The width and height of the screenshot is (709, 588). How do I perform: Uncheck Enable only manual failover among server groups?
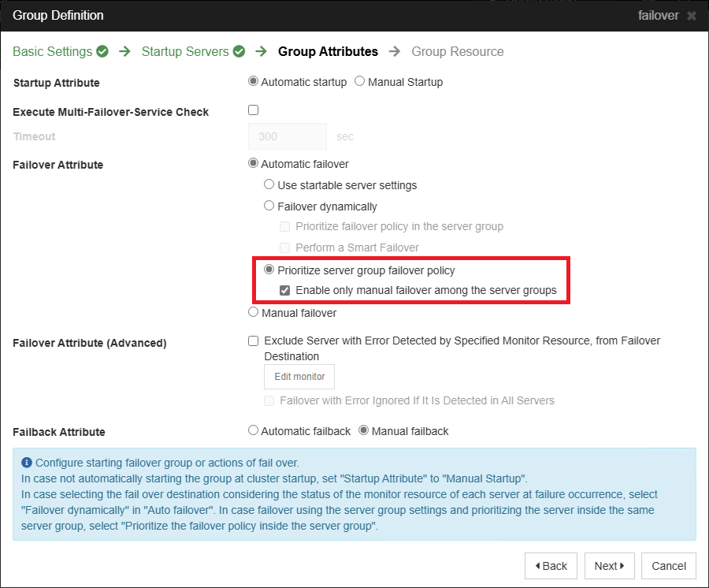coord(285,290)
